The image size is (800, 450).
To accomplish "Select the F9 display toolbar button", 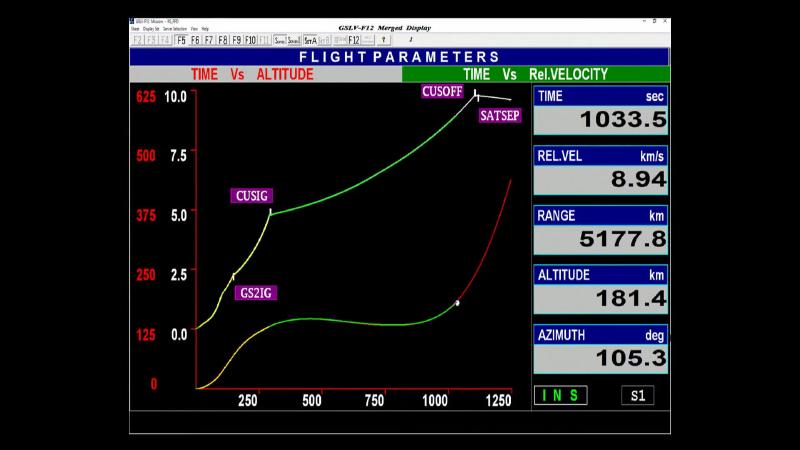I will pos(237,40).
